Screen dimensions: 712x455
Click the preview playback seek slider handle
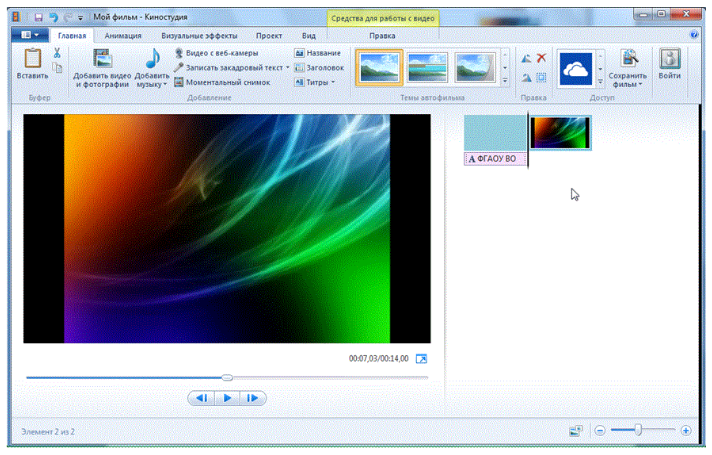[x=227, y=377]
